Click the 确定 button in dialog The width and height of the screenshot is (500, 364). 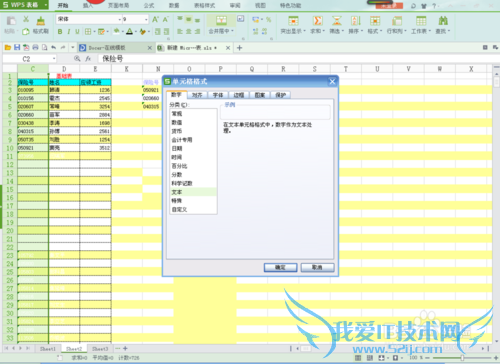coord(280,267)
